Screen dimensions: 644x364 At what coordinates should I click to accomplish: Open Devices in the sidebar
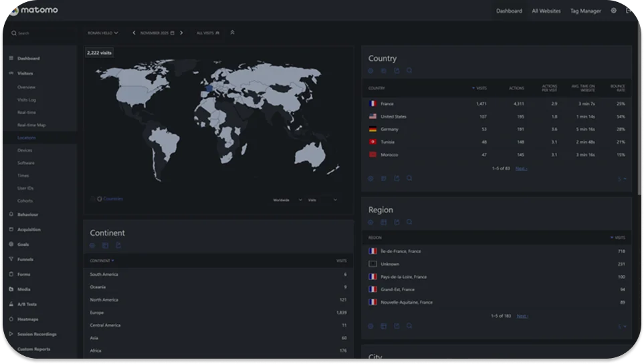(25, 150)
